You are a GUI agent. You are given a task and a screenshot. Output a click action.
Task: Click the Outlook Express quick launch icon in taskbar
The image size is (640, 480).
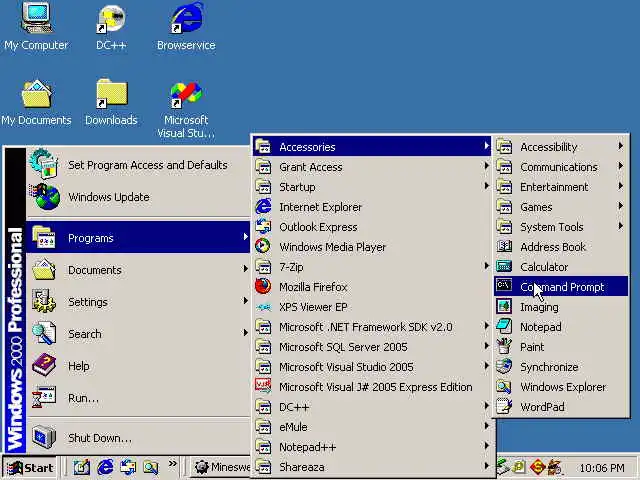coord(128,467)
